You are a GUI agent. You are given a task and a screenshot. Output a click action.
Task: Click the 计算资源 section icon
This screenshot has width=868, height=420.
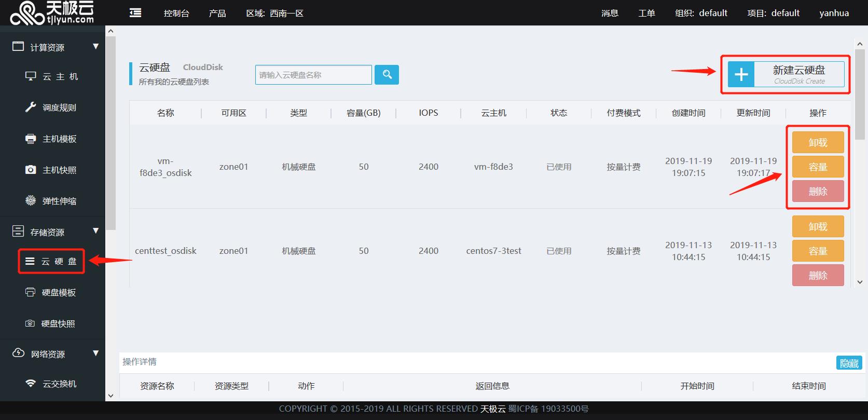[18, 47]
